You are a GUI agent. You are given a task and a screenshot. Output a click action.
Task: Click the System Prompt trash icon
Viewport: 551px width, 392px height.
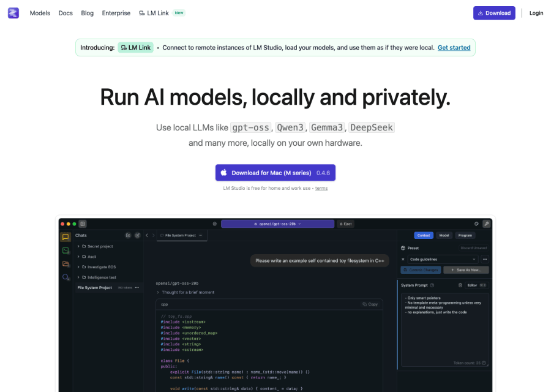[x=460, y=285]
